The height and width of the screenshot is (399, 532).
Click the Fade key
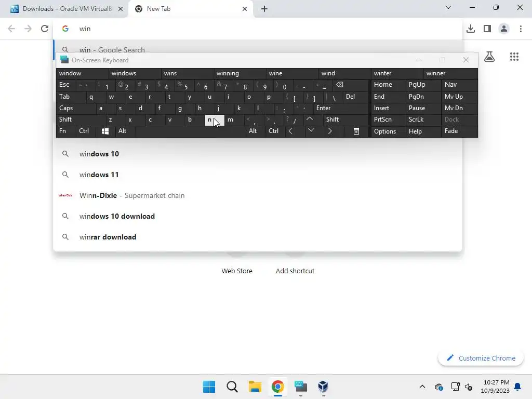(459, 131)
